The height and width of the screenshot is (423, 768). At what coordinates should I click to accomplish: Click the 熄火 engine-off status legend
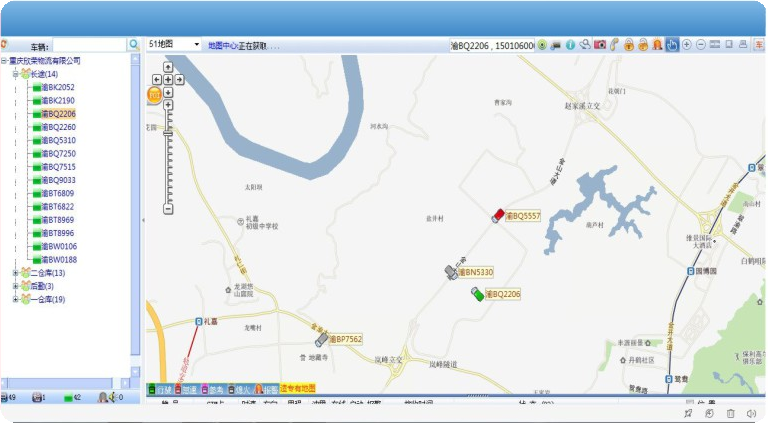click(240, 390)
